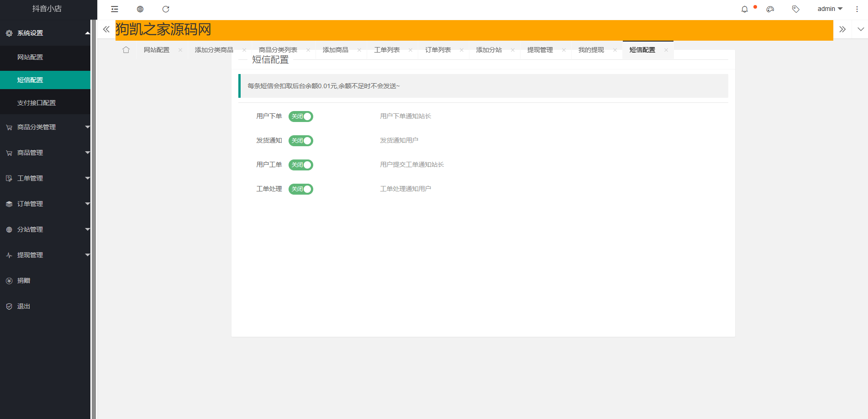Expand the 商品分类管理 sidebar menu

click(46, 127)
